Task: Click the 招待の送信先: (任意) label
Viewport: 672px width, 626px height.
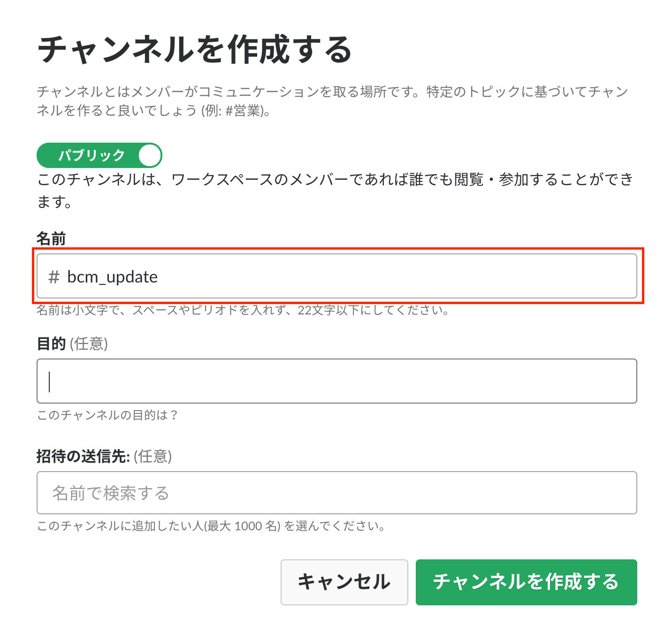Action: click(104, 456)
